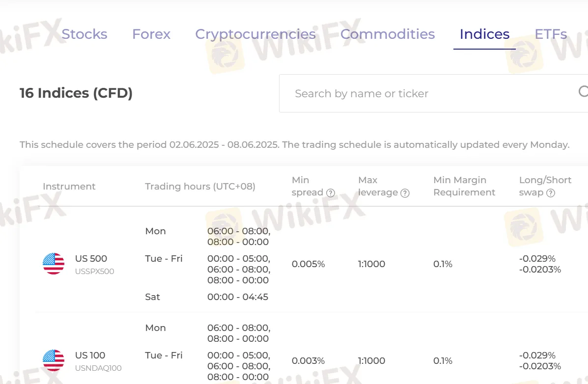The height and width of the screenshot is (384, 588).
Task: Select the Indices tab
Action: 484,34
